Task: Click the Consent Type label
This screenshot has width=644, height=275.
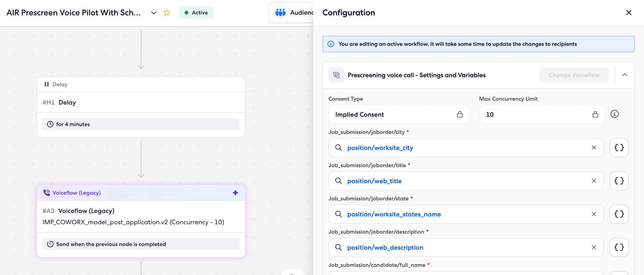Action: pyautogui.click(x=346, y=99)
